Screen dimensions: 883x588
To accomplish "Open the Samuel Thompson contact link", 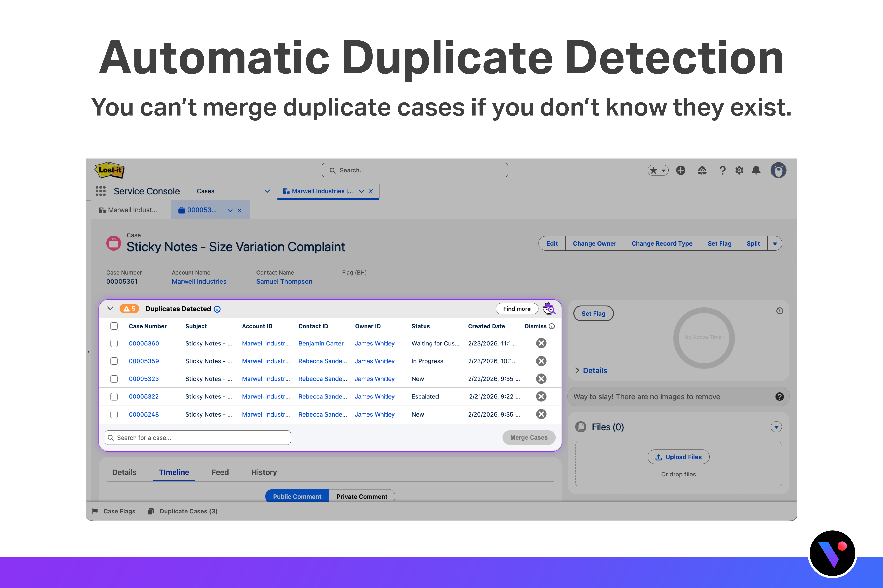I will tap(284, 282).
